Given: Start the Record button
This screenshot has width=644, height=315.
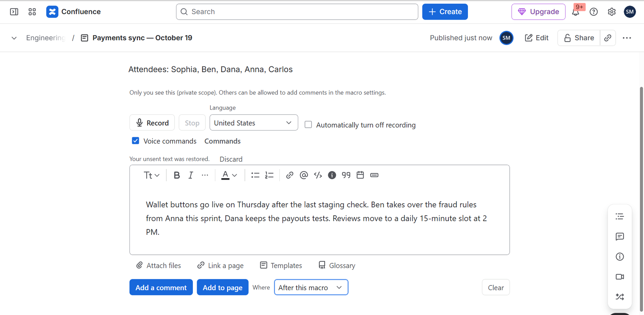Looking at the screenshot, I should [152, 123].
